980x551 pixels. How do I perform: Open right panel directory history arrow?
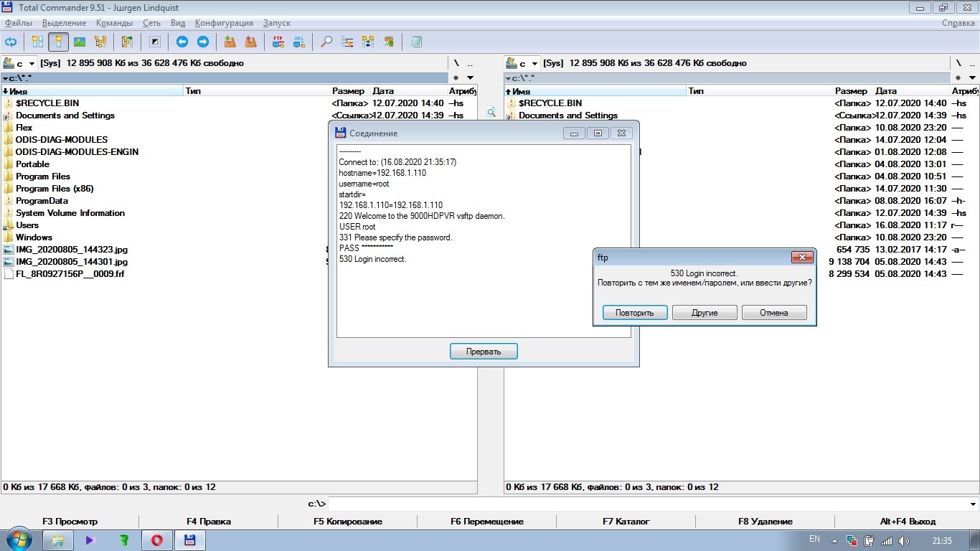[973, 77]
